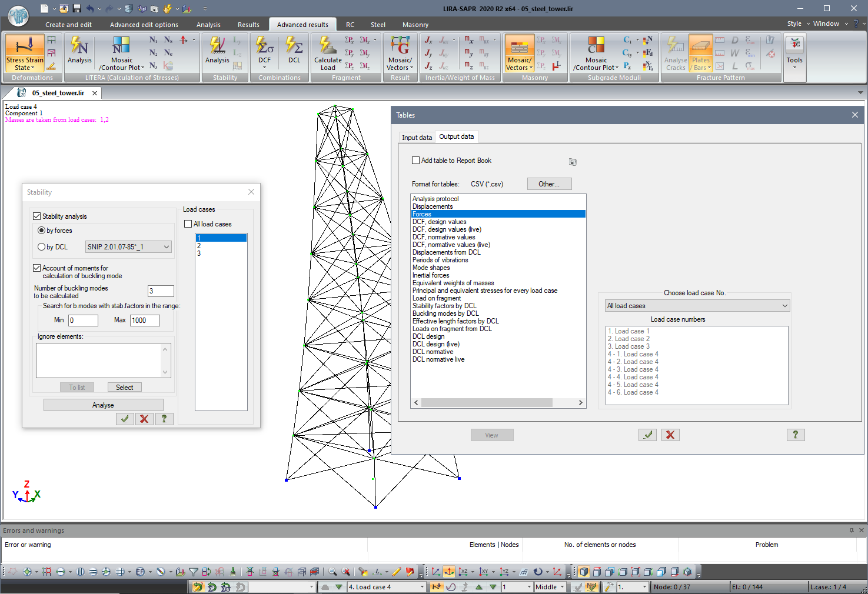The image size is (868, 594).
Task: Check Add table to Report Book
Action: coord(416,161)
